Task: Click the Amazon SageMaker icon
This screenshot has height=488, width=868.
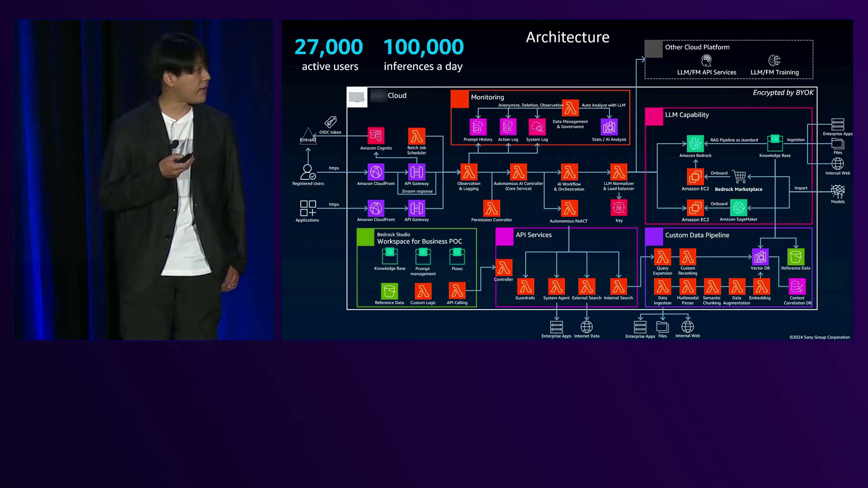Action: pyautogui.click(x=739, y=208)
